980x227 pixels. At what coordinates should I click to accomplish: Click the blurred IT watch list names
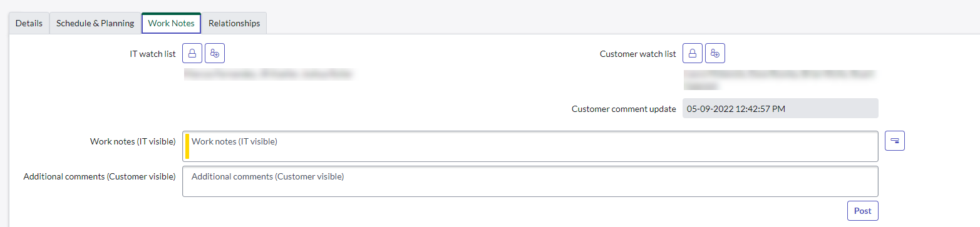point(268,74)
